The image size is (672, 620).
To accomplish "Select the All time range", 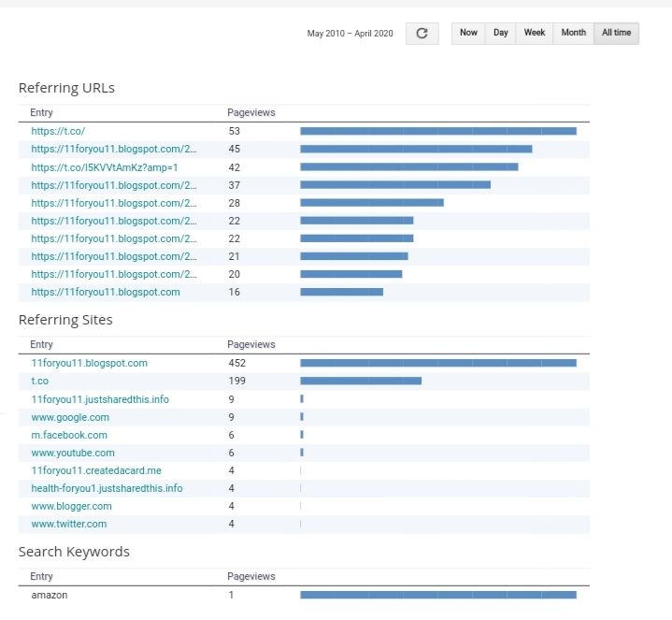I will coord(616,33).
